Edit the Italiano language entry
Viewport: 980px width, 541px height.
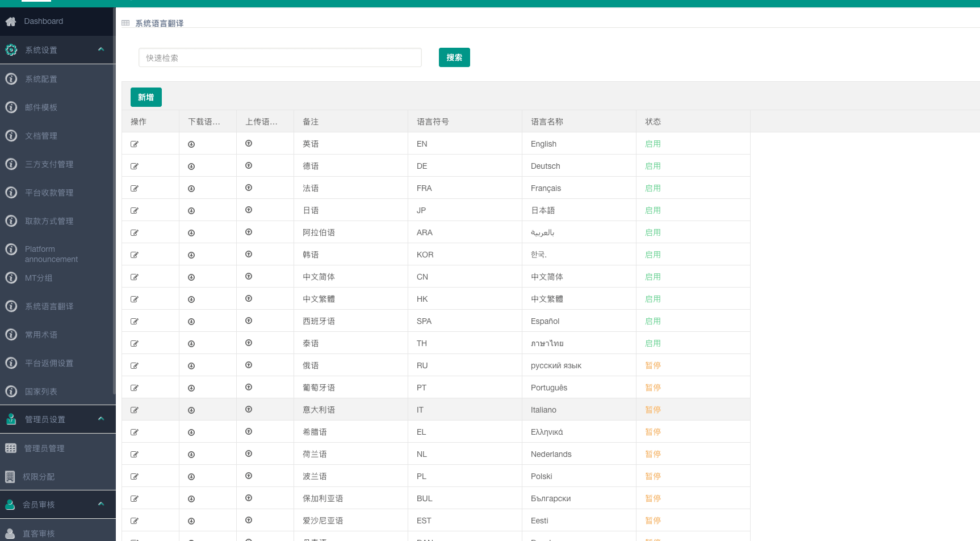[x=135, y=410]
